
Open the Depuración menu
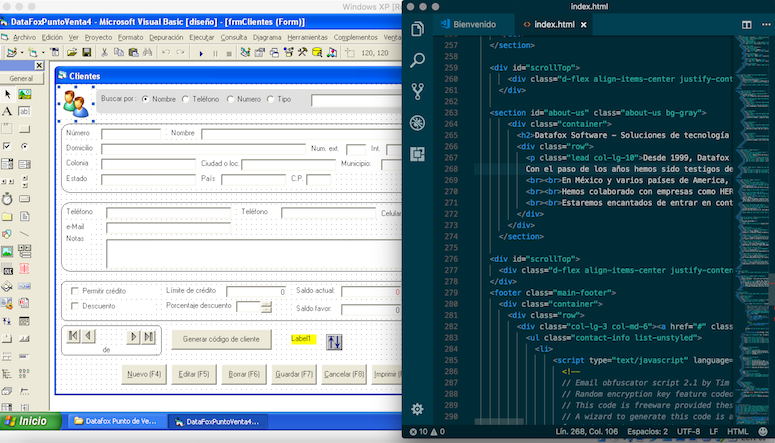(166, 37)
